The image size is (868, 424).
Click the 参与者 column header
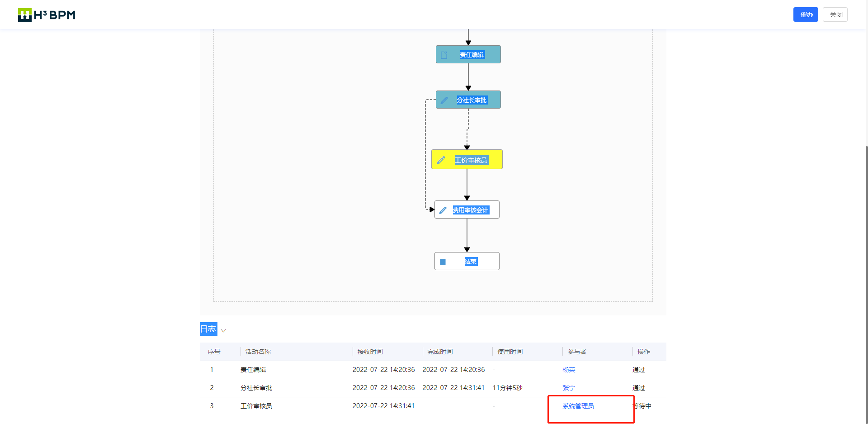pos(577,352)
